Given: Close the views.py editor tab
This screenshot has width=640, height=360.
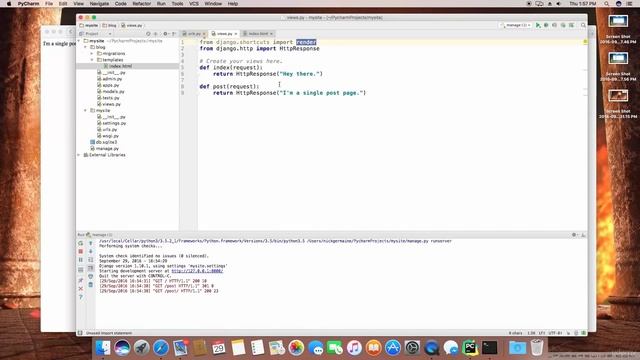Looking at the screenshot, I should tap(236, 34).
